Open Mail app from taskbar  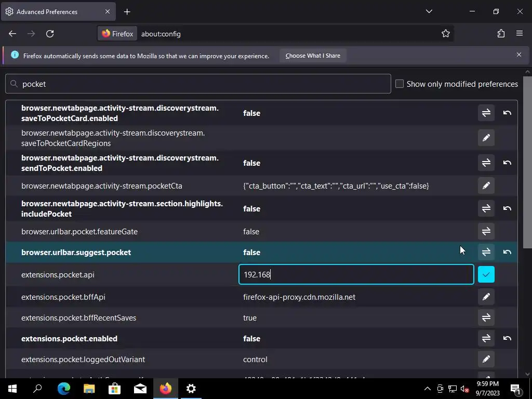click(140, 389)
